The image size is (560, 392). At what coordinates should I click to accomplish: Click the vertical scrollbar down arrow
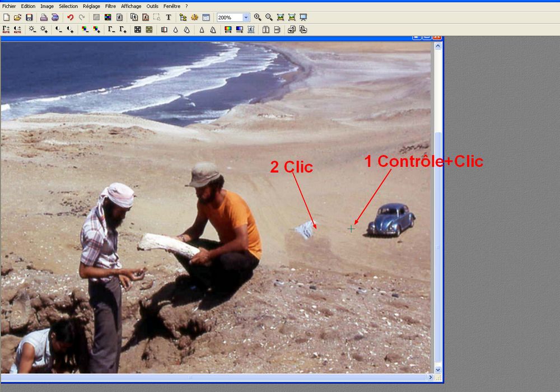[x=438, y=370]
